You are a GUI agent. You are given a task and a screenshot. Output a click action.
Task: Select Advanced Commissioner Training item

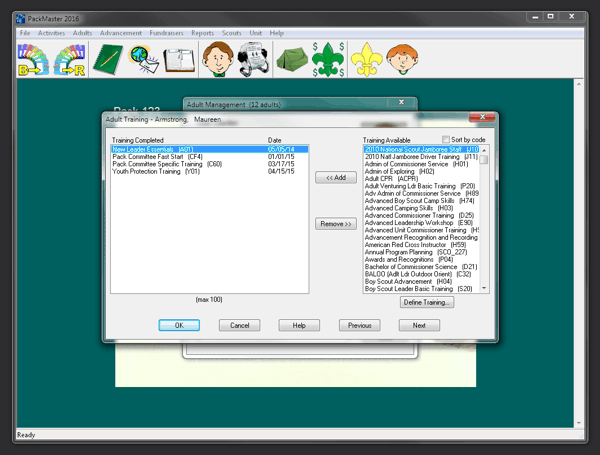tap(421, 215)
